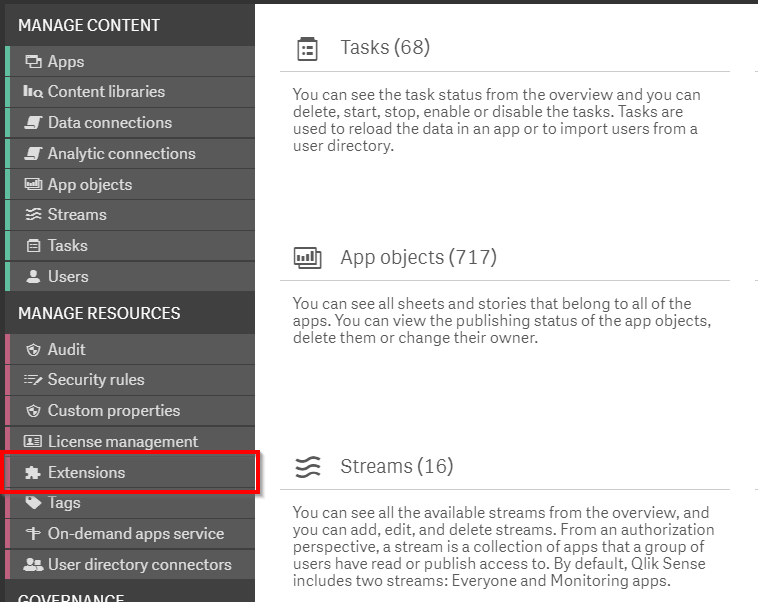Click the Tasks icon beside Tasks (68)
The width and height of the screenshot is (758, 602).
[307, 49]
